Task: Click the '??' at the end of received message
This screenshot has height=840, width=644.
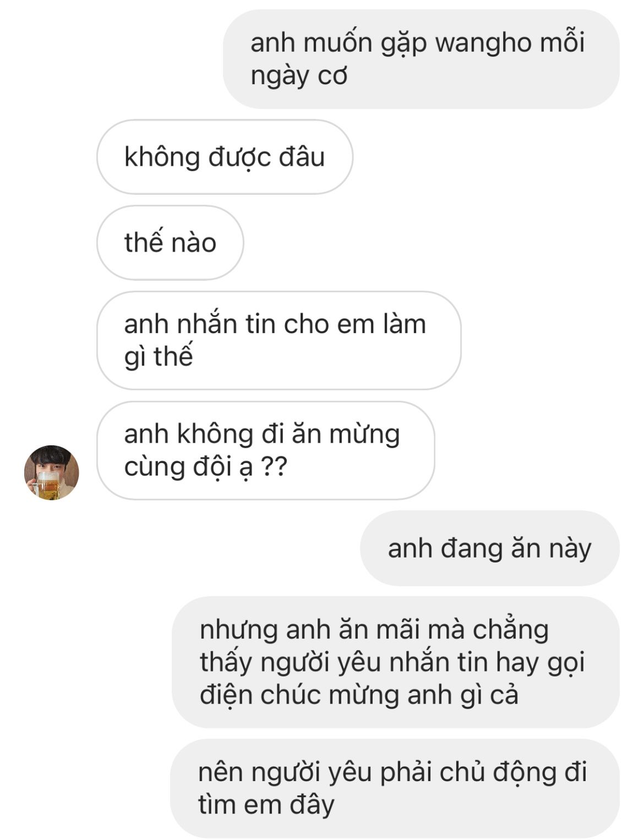Action: pos(273,467)
